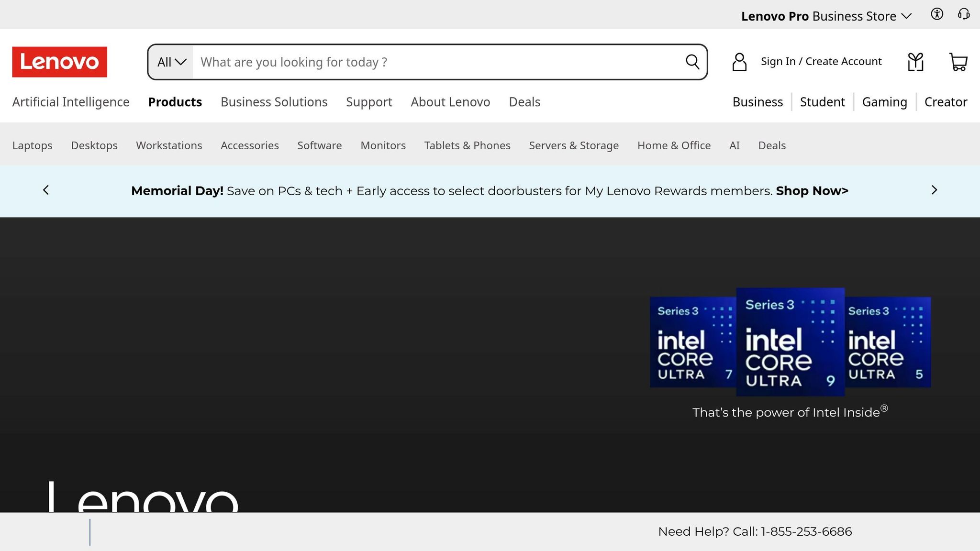Open the accessibility options icon

(x=937, y=14)
